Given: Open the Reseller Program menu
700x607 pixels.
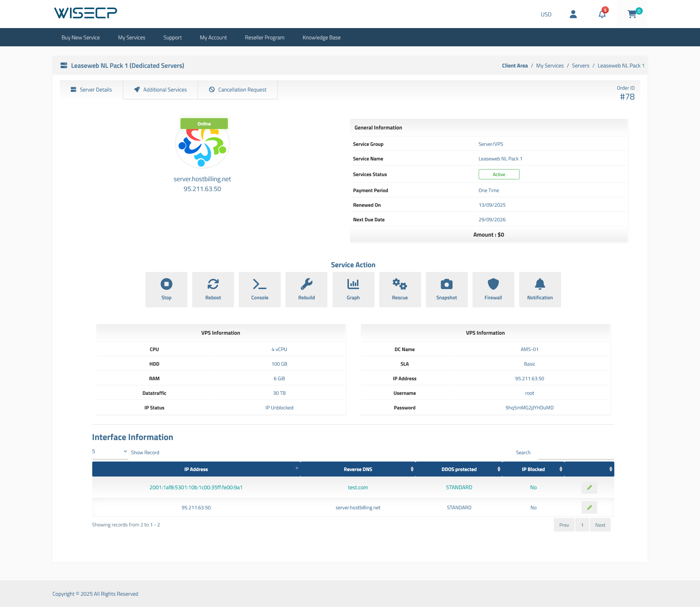Looking at the screenshot, I should point(265,38).
